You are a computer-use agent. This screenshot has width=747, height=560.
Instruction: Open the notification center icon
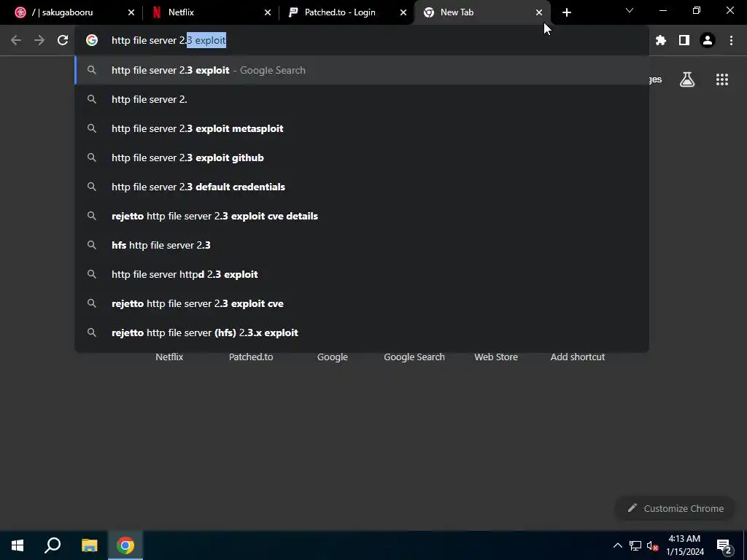724,545
